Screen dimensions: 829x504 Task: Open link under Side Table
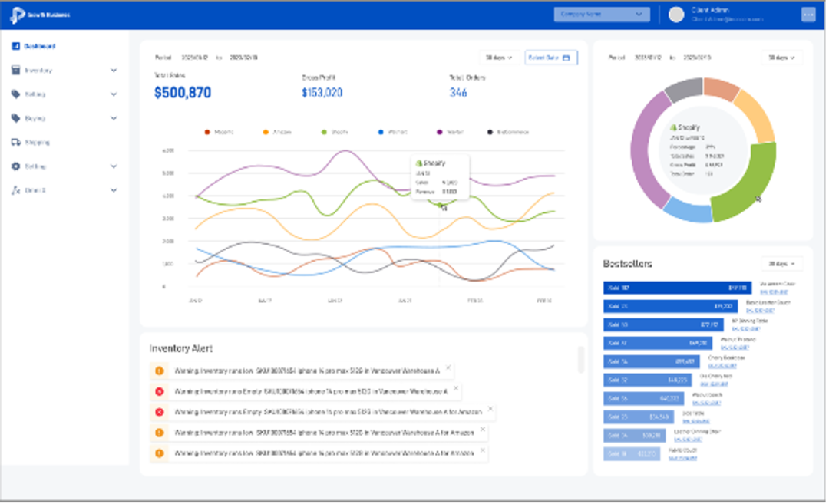(695, 421)
